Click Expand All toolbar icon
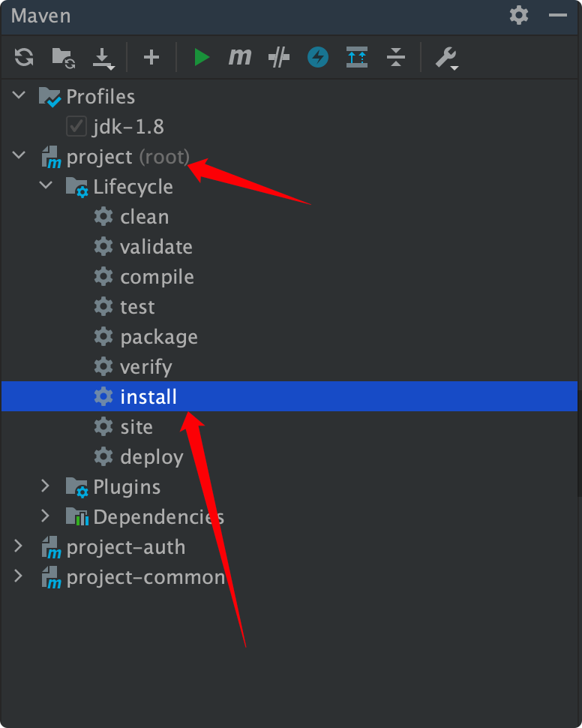 click(357, 57)
